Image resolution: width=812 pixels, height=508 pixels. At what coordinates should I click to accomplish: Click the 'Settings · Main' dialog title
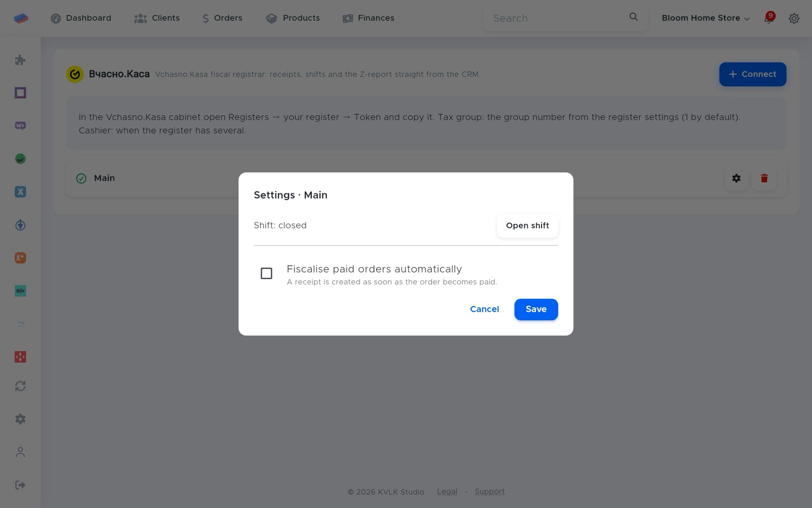tap(290, 195)
